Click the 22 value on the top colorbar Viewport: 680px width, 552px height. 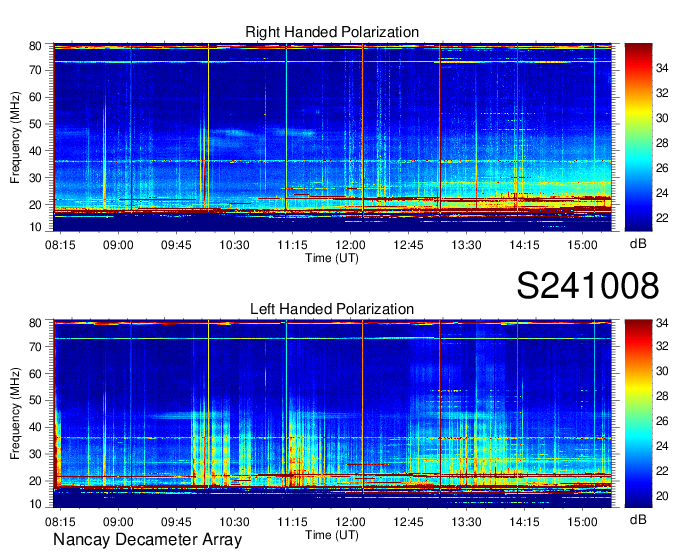point(662,218)
